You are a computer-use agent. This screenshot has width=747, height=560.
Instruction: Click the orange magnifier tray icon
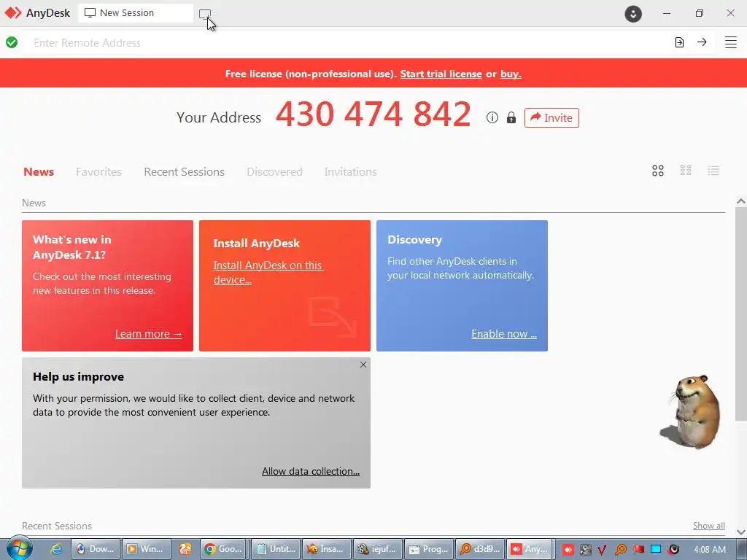pyautogui.click(x=620, y=550)
